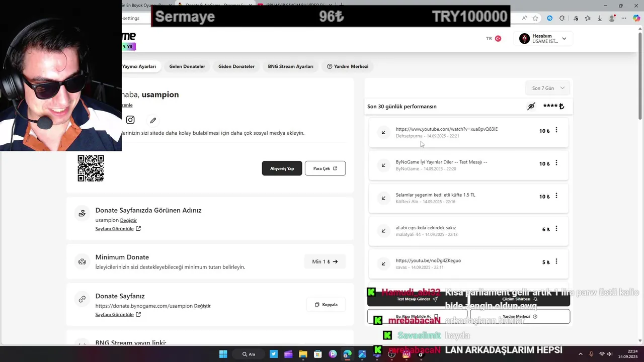The width and height of the screenshot is (644, 362).
Task: Copy donate page link with Kopyala
Action: point(326,305)
